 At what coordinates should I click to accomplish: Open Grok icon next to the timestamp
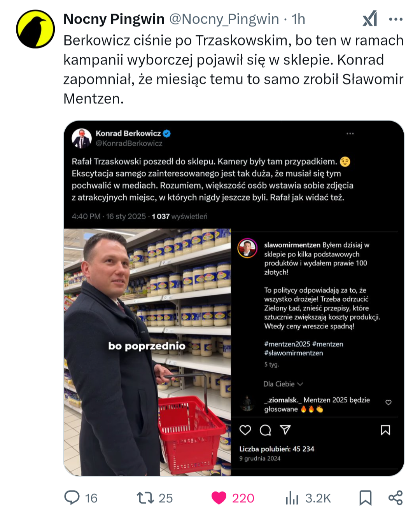(370, 19)
